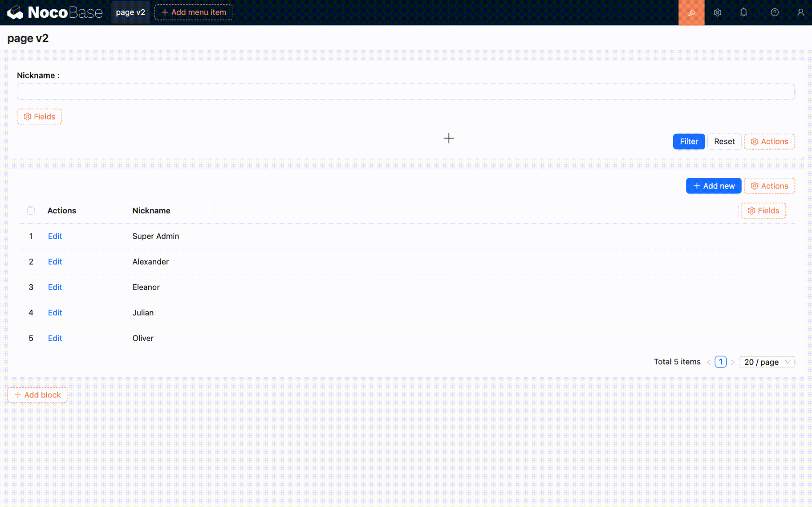Viewport: 812px width, 507px height.
Task: Click Edit link for Alexander row
Action: [x=55, y=262]
